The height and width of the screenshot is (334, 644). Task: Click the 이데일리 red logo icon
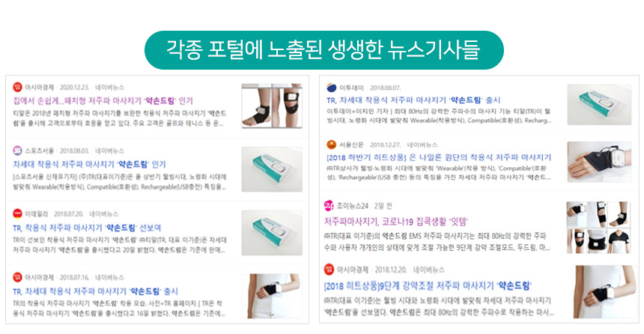click(x=17, y=213)
